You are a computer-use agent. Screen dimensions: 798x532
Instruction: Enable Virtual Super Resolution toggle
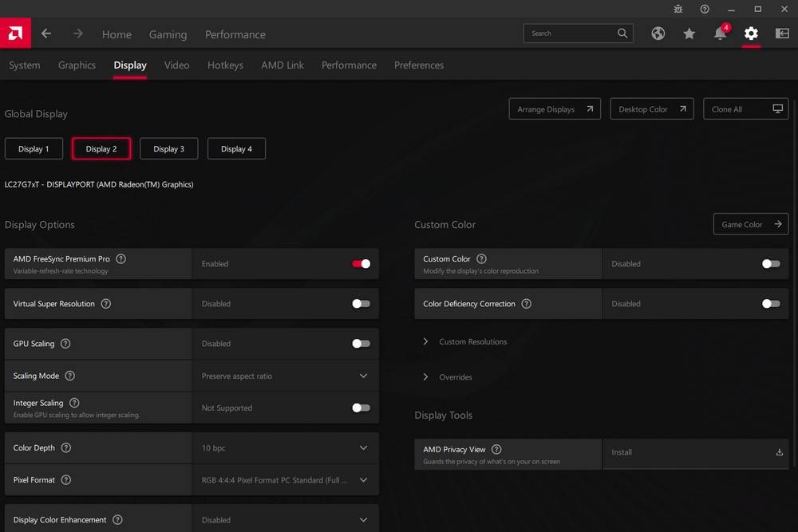tap(361, 304)
